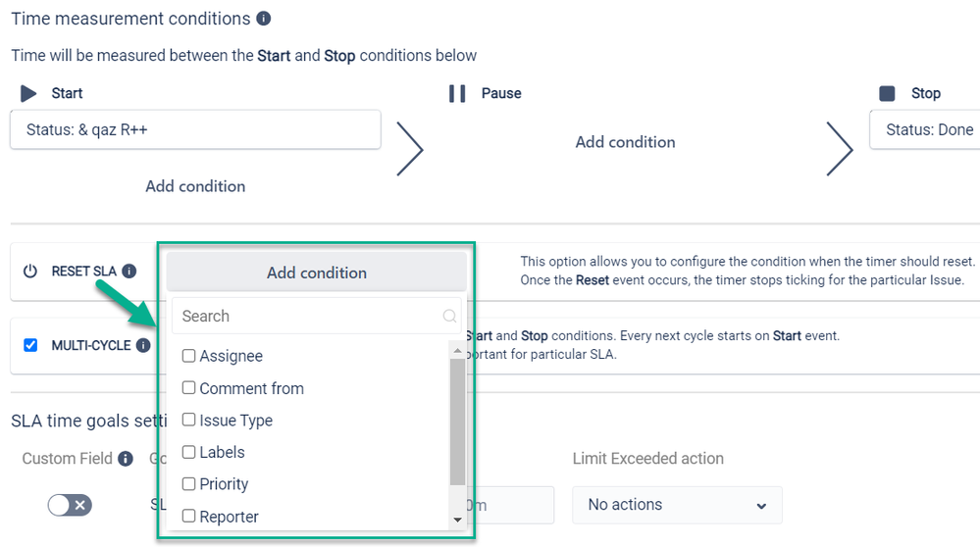This screenshot has height=547, width=980.
Task: Tick the Issue Type checkbox
Action: (x=189, y=420)
